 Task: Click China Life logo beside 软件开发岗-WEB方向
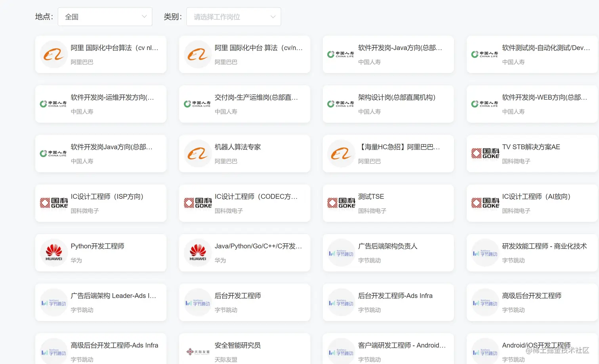(x=485, y=104)
